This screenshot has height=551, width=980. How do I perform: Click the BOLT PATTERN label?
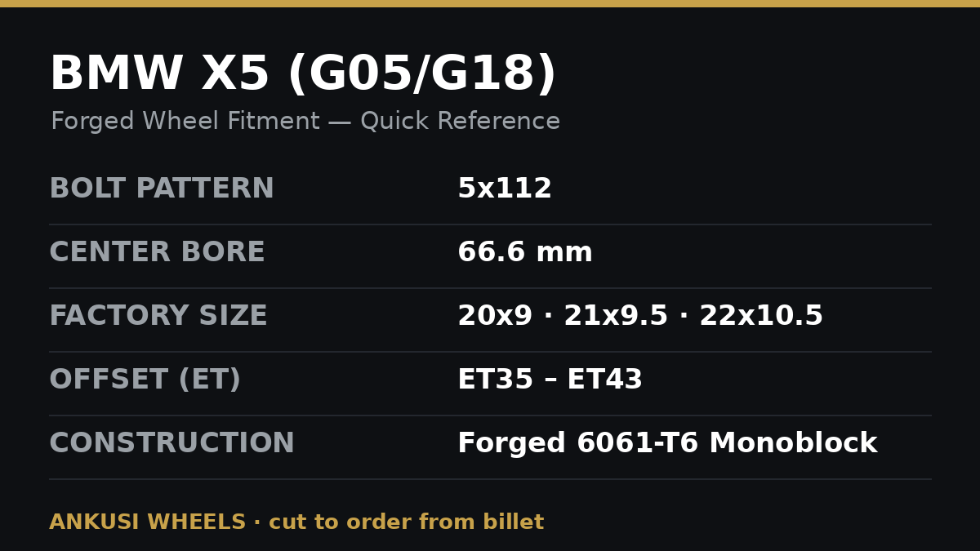162,189
